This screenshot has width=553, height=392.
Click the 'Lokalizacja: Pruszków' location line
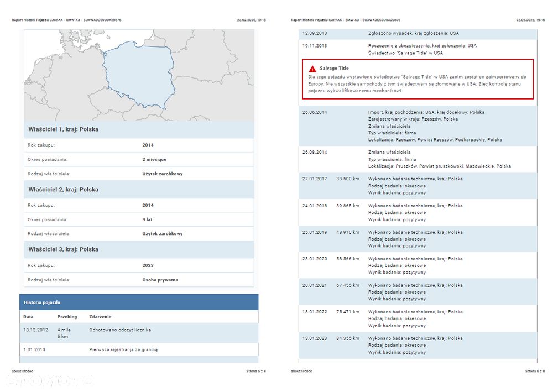(x=440, y=166)
